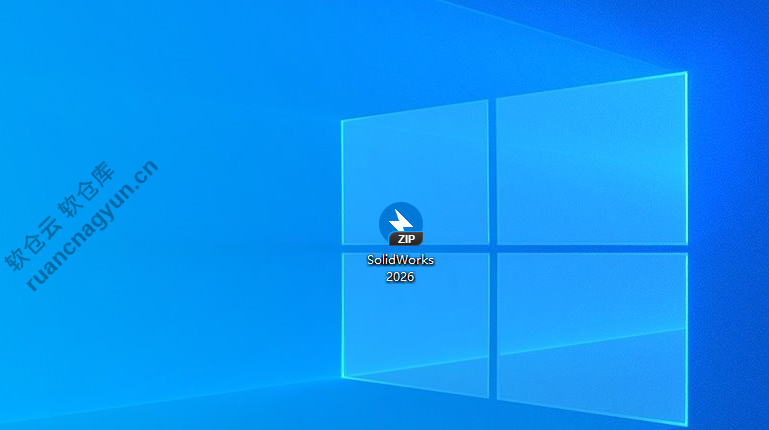Image resolution: width=769 pixels, height=430 pixels.
Task: Select the SolidWorks 2026 ZIP archive icon
Action: (x=401, y=224)
